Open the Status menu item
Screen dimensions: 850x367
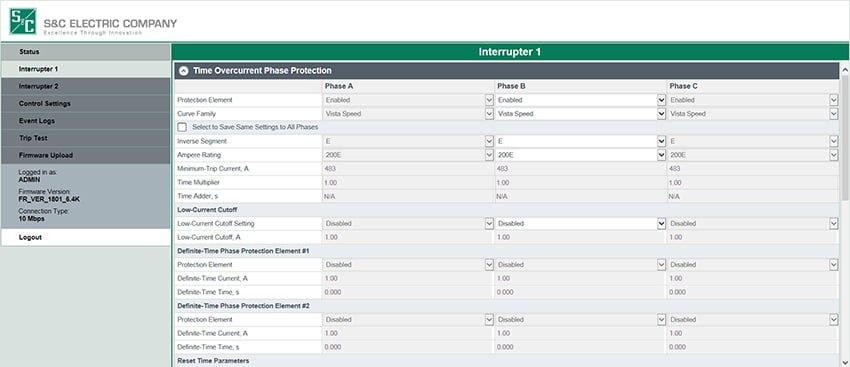click(x=86, y=52)
